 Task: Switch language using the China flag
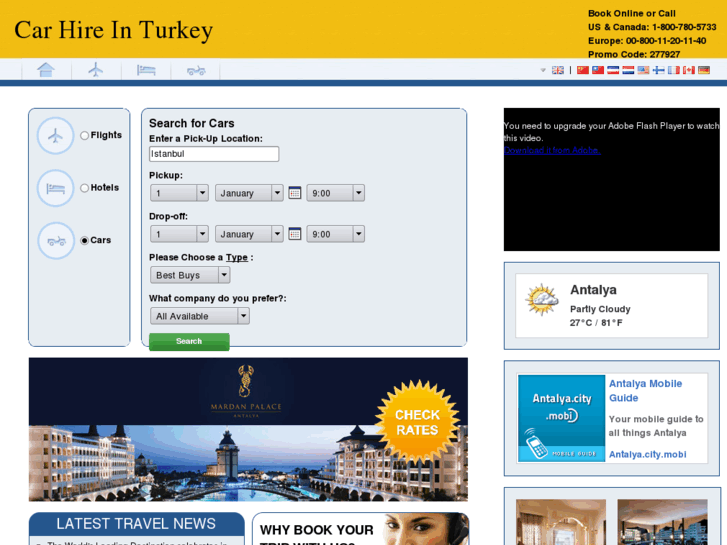point(583,70)
